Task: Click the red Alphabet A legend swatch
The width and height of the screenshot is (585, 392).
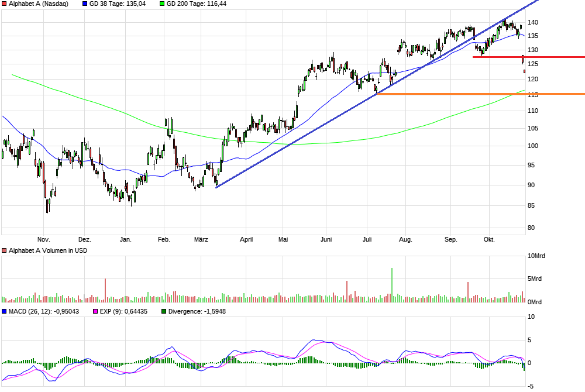Action: point(4,4)
